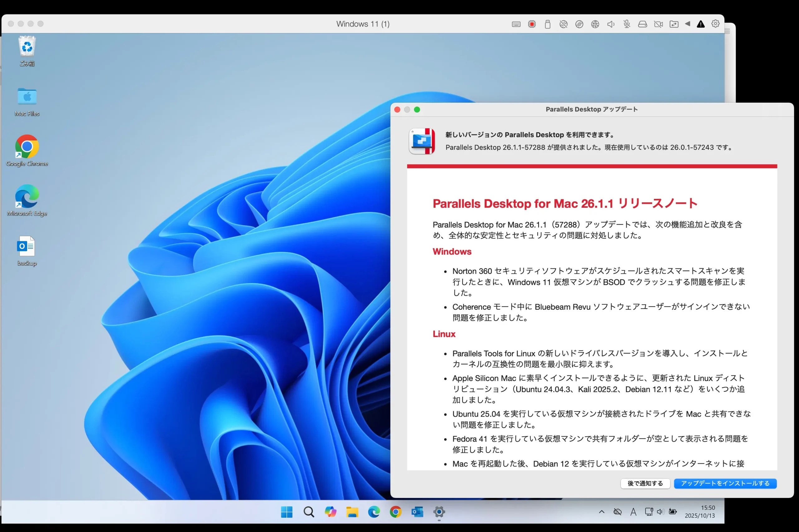This screenshot has height=532, width=799.
Task: Open Windows Start menu button
Action: 287,512
